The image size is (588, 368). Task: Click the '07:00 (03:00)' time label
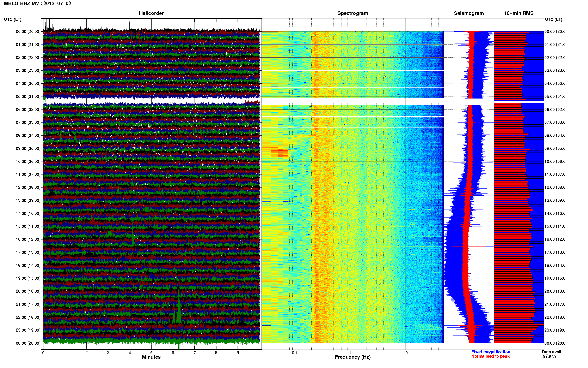(28, 122)
